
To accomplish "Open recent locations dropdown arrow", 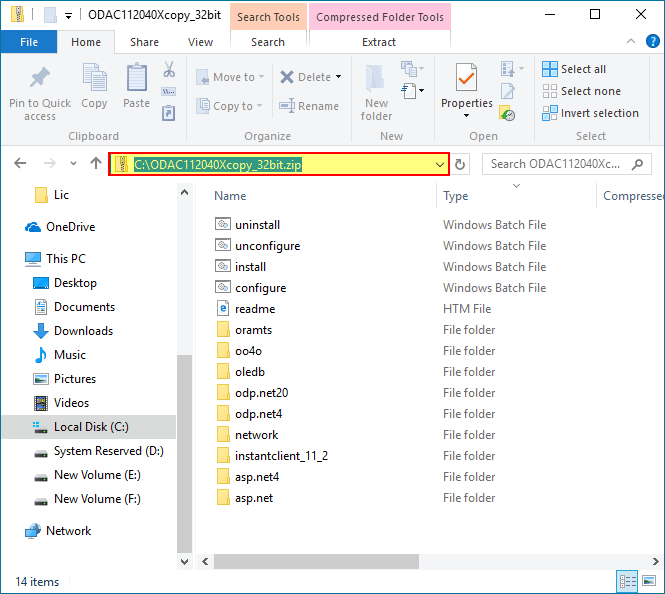I will (x=73, y=163).
